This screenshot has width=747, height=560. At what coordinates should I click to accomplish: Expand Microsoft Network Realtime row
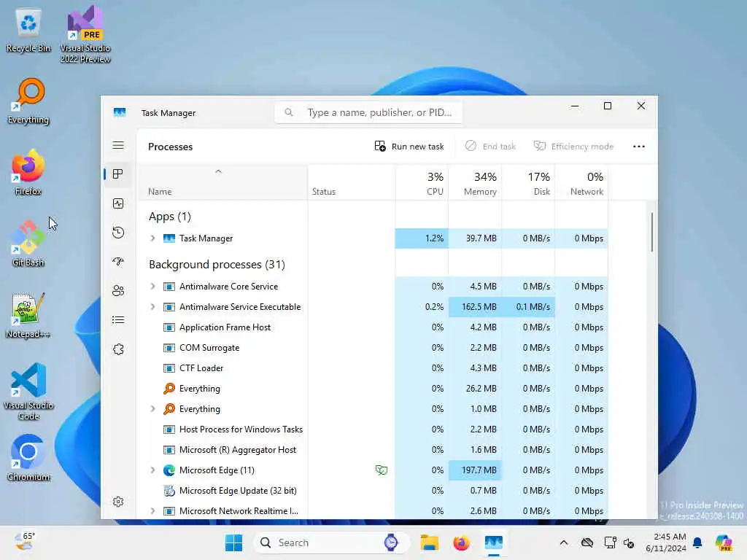click(x=152, y=511)
